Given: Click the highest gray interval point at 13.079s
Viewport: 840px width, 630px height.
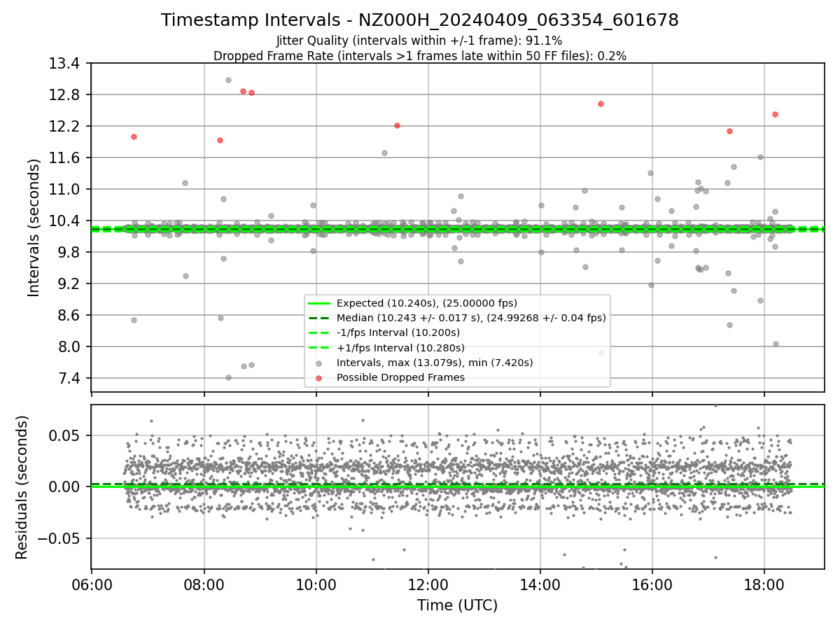Looking at the screenshot, I should click(x=228, y=80).
